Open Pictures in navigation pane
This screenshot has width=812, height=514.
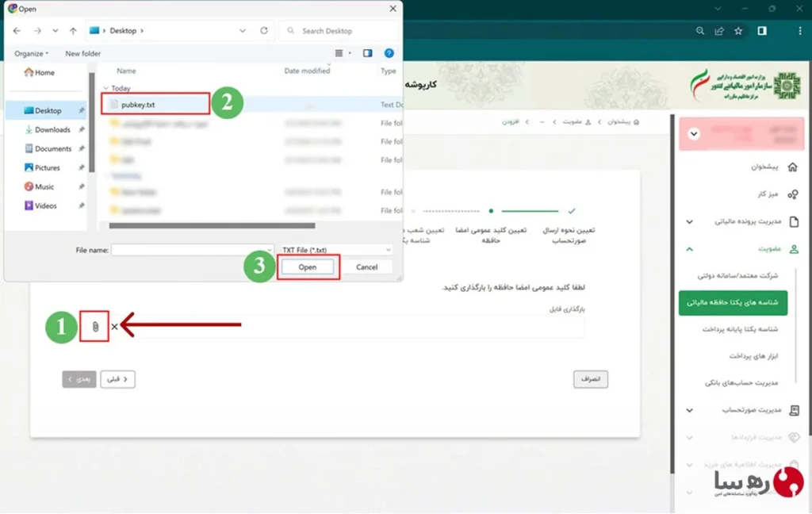(42, 167)
